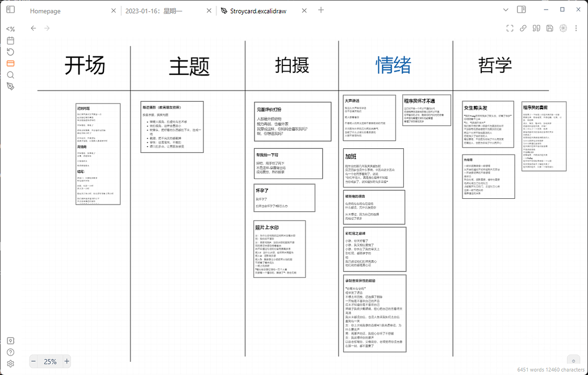
Task: Create new Excalidraw drawing pen icon
Action: tap(10, 86)
